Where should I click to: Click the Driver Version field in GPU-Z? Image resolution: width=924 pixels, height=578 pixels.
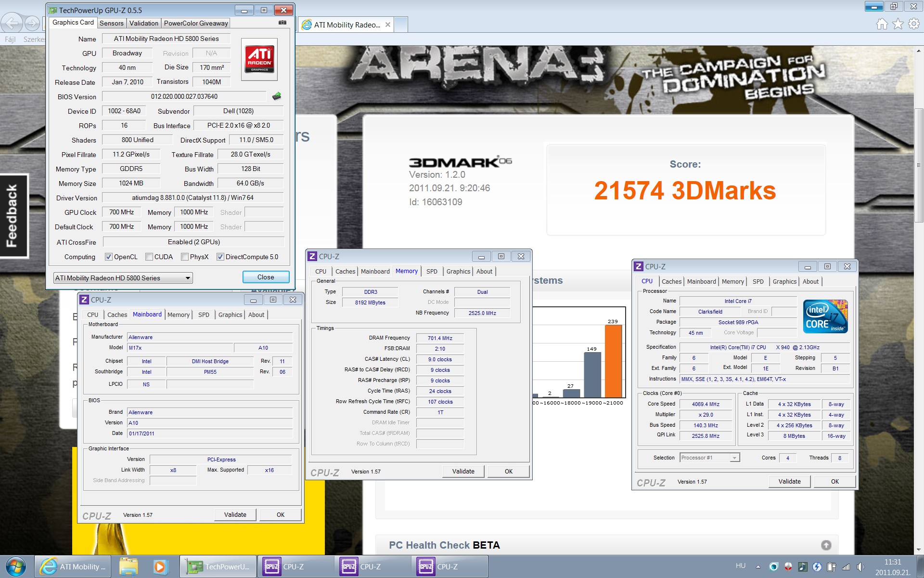coord(193,198)
